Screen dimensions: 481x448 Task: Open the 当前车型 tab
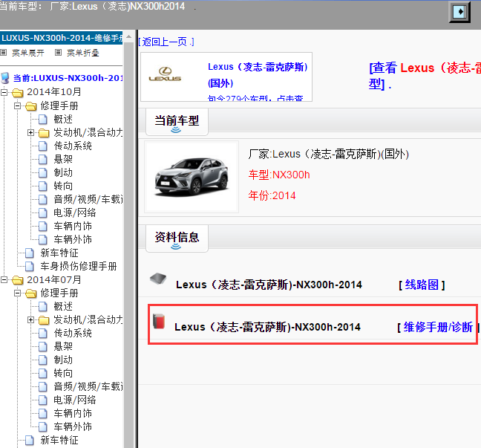177,122
